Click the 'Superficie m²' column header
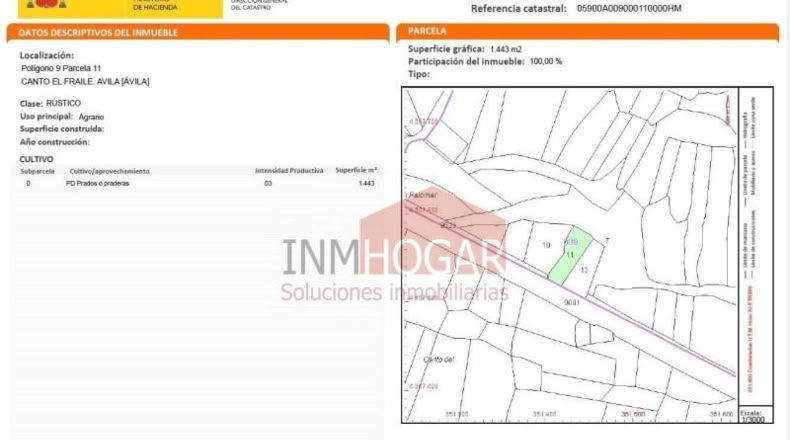790x440 pixels. (x=356, y=170)
